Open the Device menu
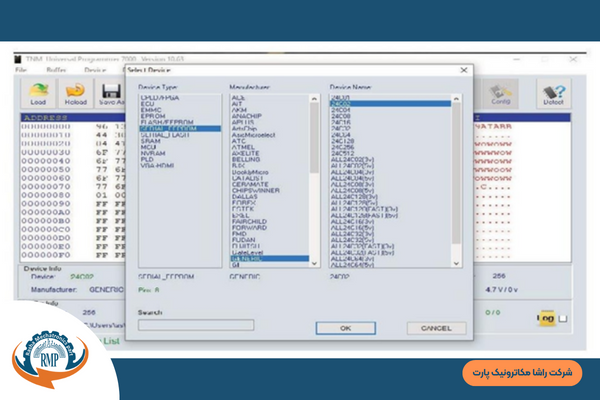 point(94,71)
